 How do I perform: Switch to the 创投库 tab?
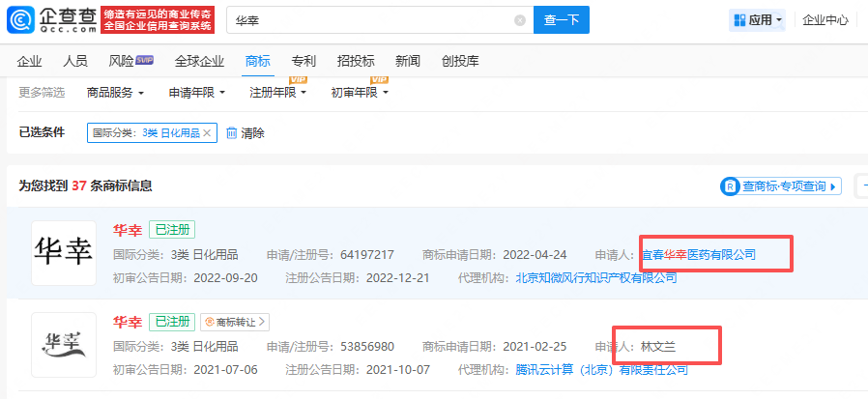pos(460,62)
